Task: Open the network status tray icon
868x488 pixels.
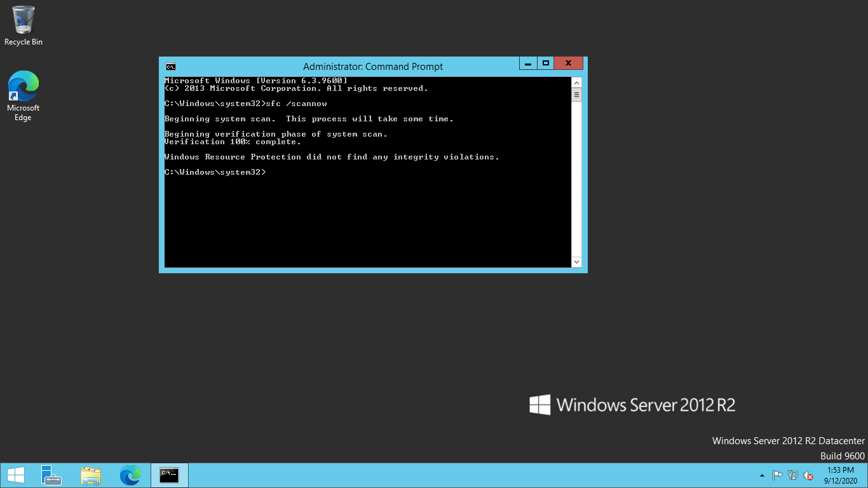Action: pyautogui.click(x=793, y=475)
